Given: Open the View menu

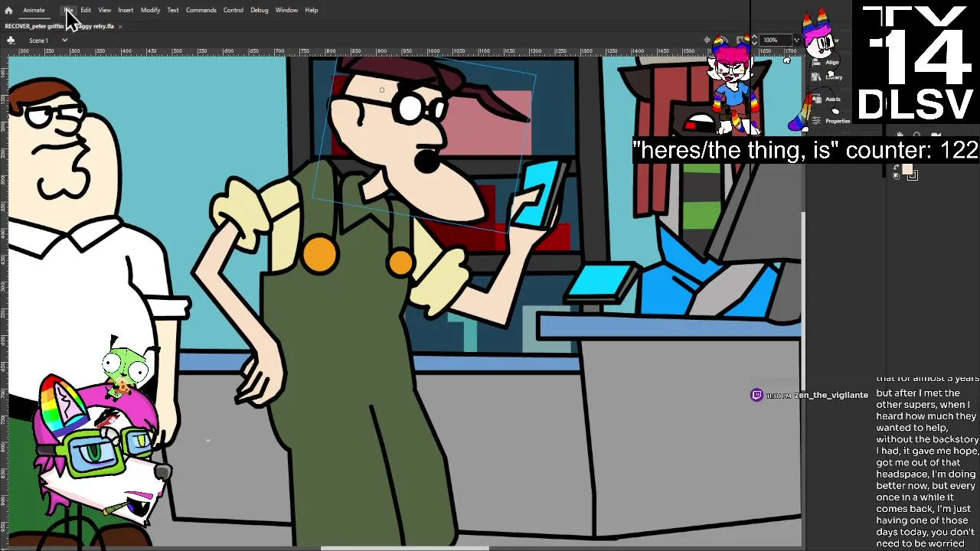Looking at the screenshot, I should (105, 10).
